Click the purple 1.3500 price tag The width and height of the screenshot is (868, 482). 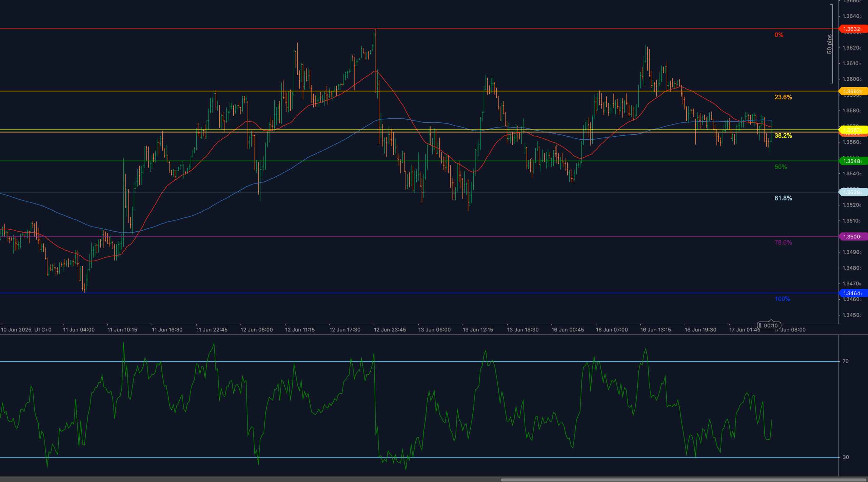(853, 237)
